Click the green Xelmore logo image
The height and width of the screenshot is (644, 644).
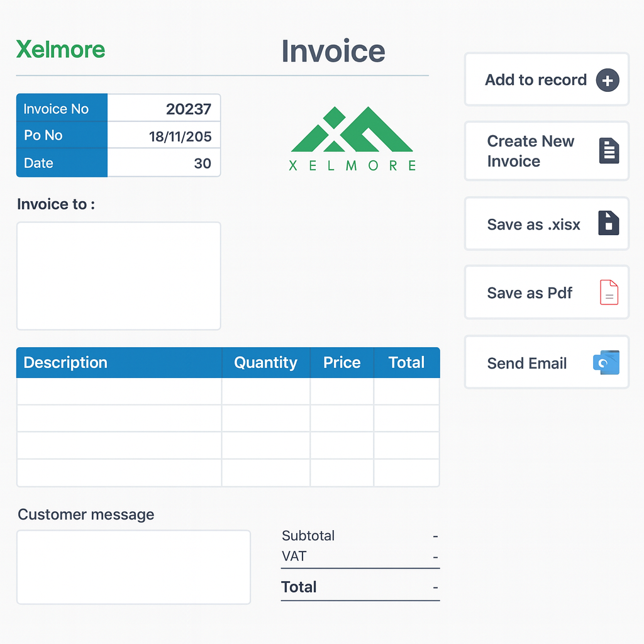[x=352, y=138]
